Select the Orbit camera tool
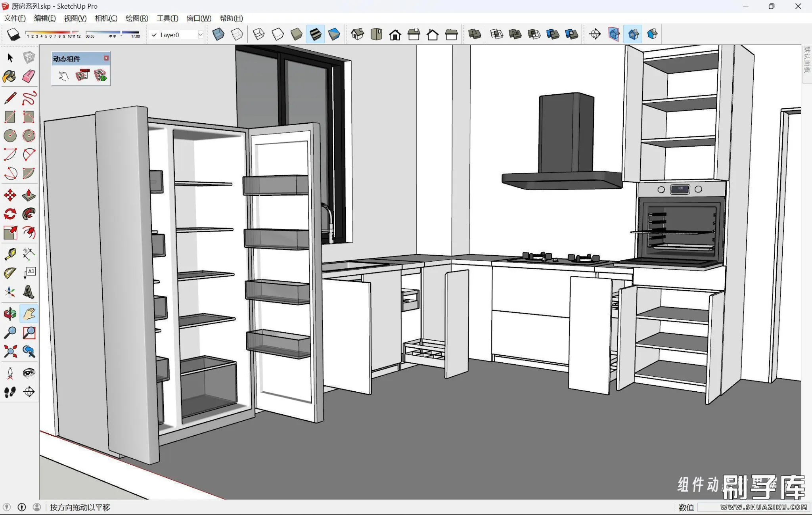 pyautogui.click(x=10, y=314)
